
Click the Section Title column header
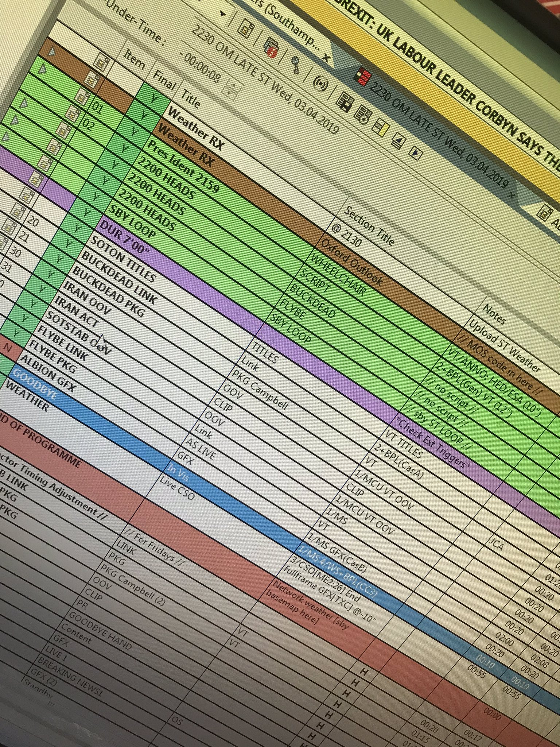(x=370, y=226)
